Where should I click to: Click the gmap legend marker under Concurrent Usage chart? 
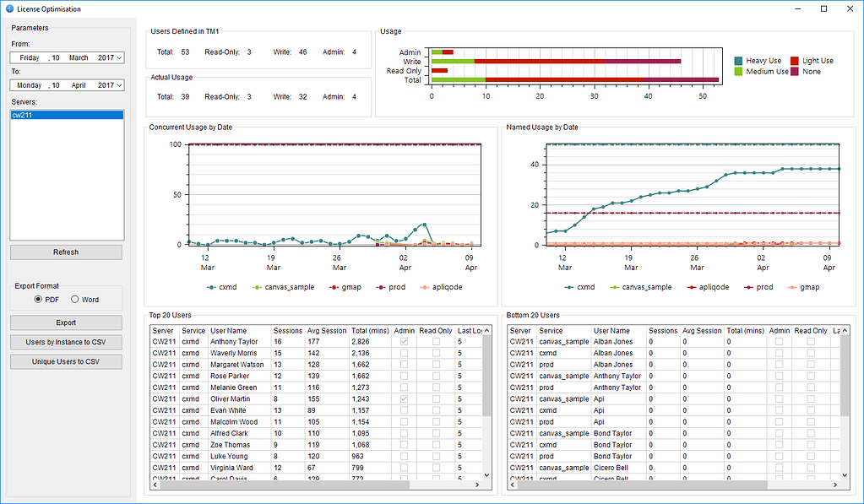(x=333, y=287)
